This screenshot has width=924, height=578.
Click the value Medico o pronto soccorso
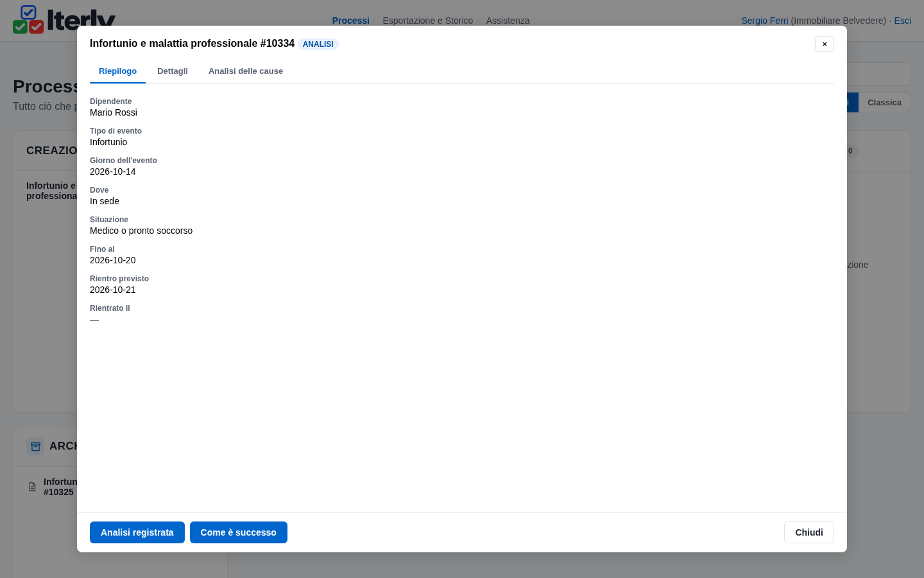(x=141, y=231)
